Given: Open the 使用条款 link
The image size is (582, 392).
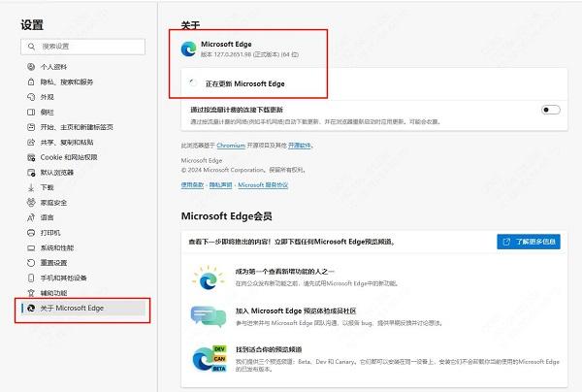Looking at the screenshot, I should [192, 185].
